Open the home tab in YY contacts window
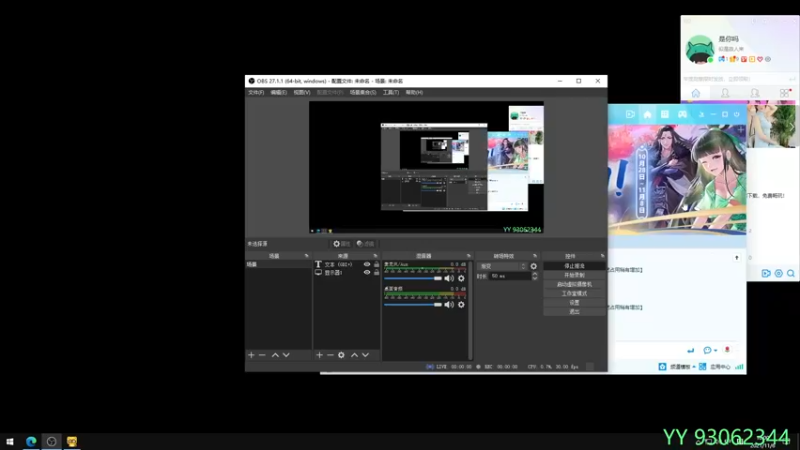 (x=695, y=93)
